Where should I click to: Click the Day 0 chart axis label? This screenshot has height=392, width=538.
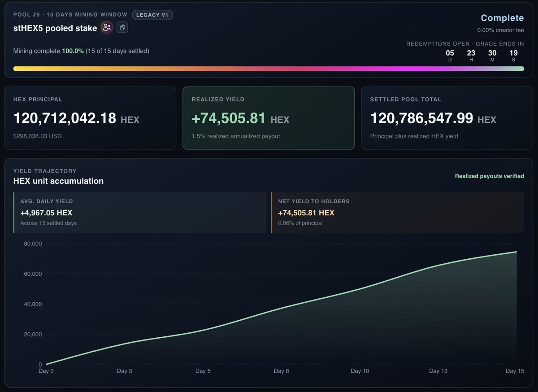coord(46,371)
